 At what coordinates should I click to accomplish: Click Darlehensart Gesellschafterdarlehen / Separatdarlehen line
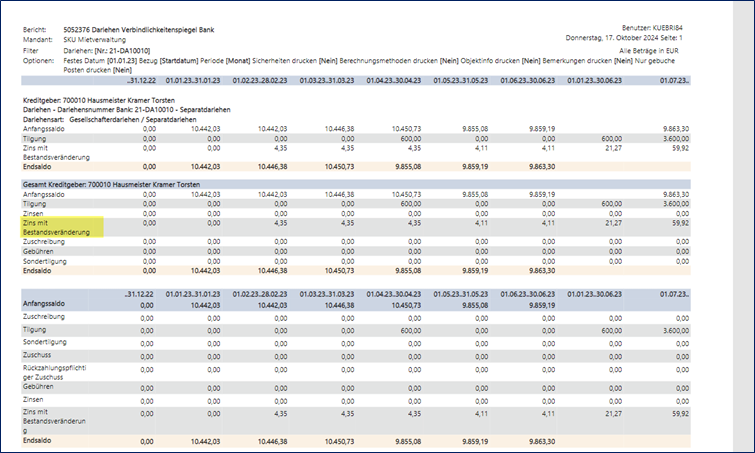point(114,118)
